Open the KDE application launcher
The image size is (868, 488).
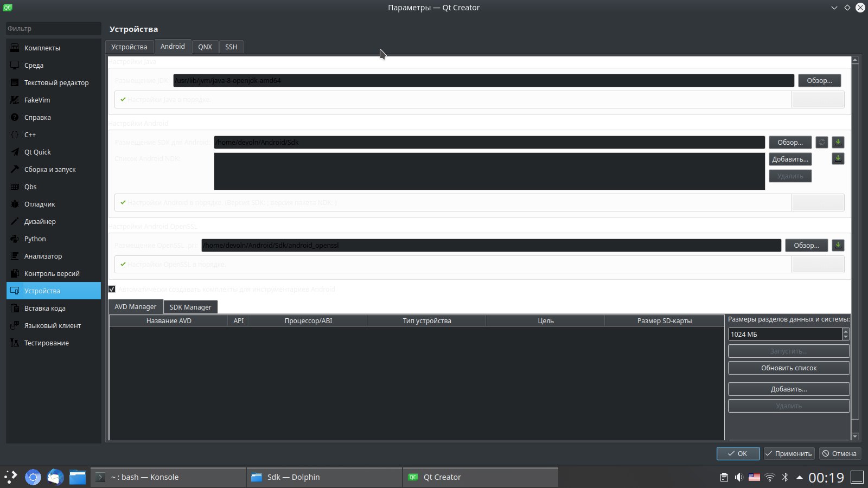click(11, 477)
